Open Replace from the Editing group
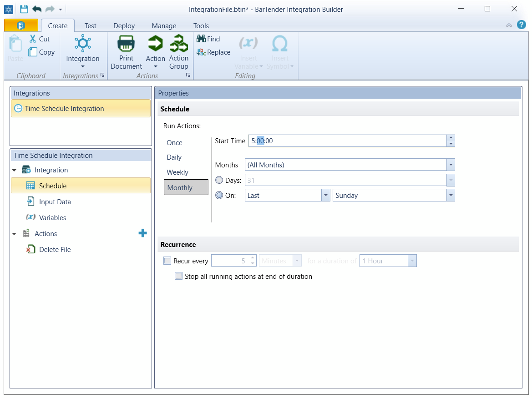Image resolution: width=532 pixels, height=398 pixels. pyautogui.click(x=213, y=52)
